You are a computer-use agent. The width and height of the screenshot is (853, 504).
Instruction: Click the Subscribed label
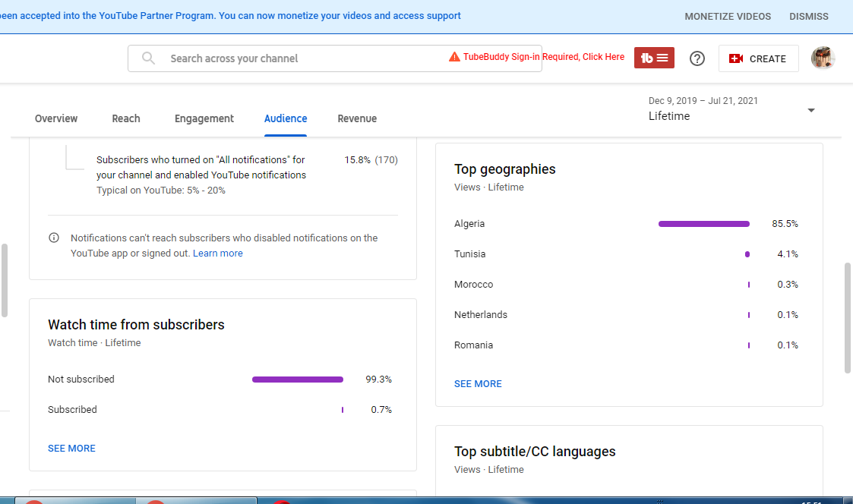(72, 410)
